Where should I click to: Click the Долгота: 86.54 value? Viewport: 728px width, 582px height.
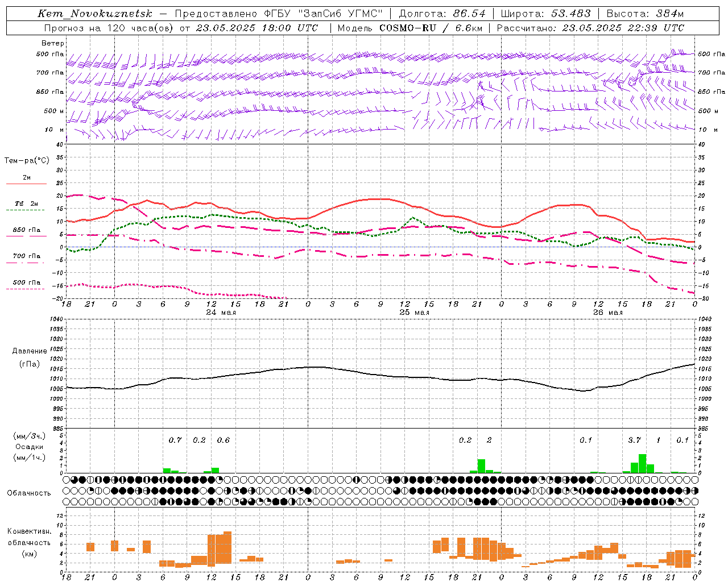pyautogui.click(x=442, y=14)
